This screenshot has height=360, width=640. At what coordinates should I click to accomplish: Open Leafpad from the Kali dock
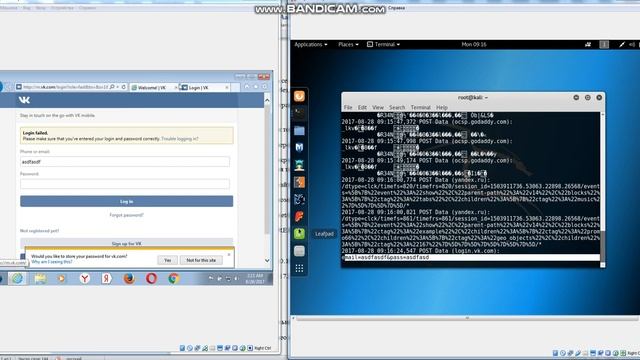point(299,233)
